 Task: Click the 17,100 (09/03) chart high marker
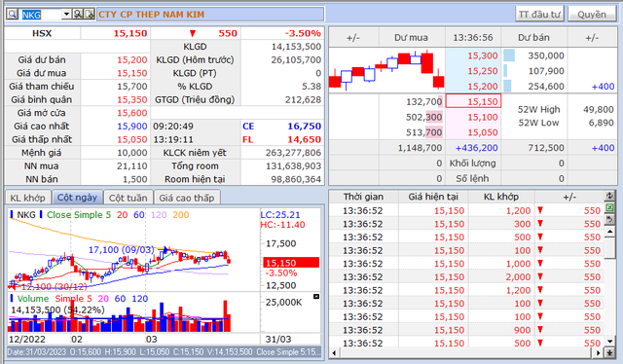[121, 249]
